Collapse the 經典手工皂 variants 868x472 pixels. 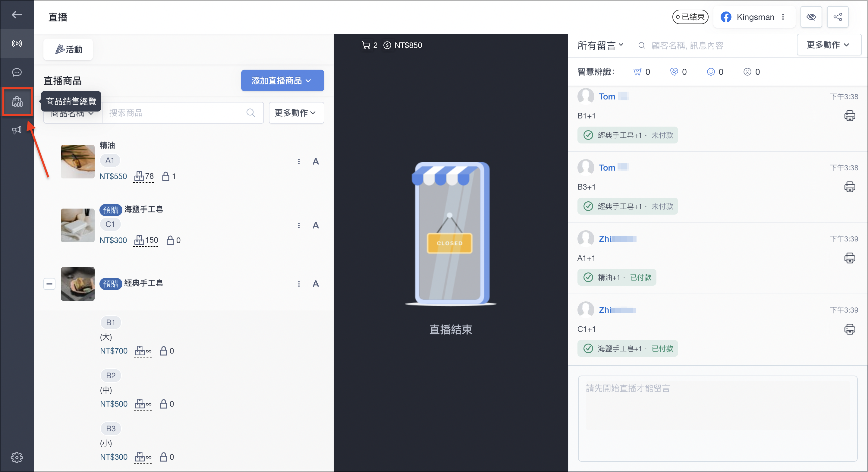(x=49, y=284)
